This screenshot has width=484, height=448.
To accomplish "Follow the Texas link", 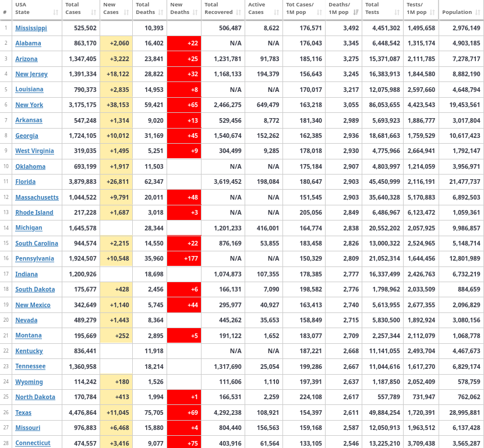I will pyautogui.click(x=23, y=413).
